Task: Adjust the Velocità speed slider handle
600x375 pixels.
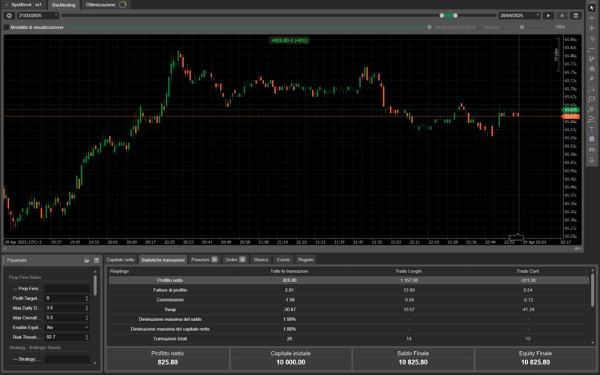Action: [522, 27]
